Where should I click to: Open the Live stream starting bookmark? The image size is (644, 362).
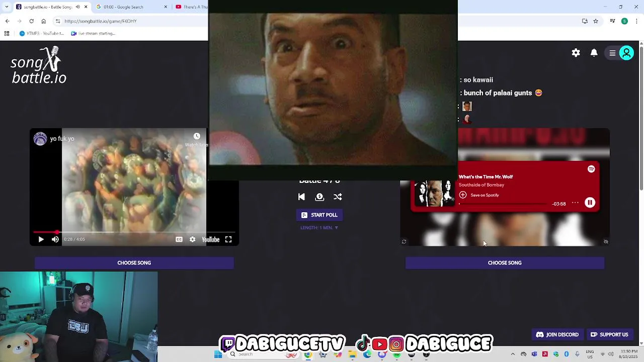pos(93,34)
